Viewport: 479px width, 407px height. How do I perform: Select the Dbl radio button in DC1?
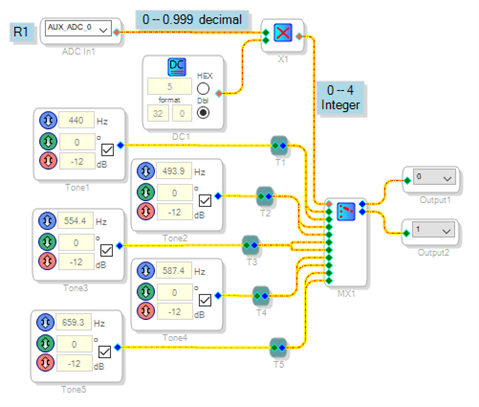pyautogui.click(x=203, y=113)
